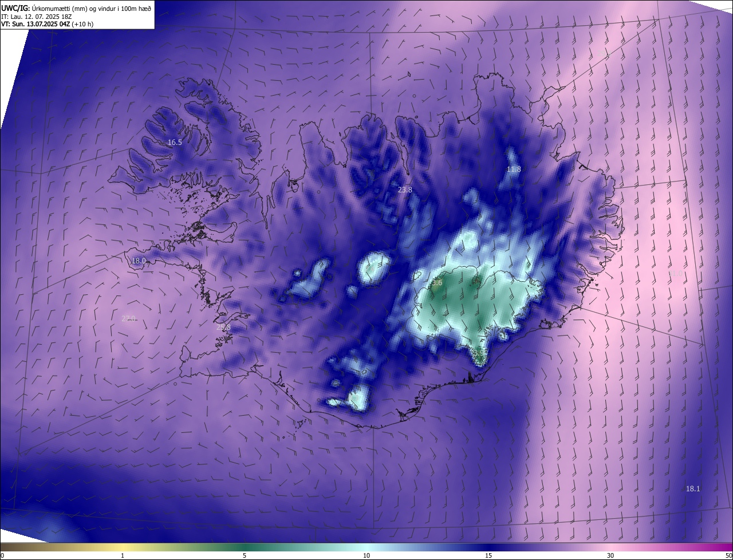The image size is (733, 560).
Task: Click the 18.0 map value label
Action: click(x=139, y=261)
